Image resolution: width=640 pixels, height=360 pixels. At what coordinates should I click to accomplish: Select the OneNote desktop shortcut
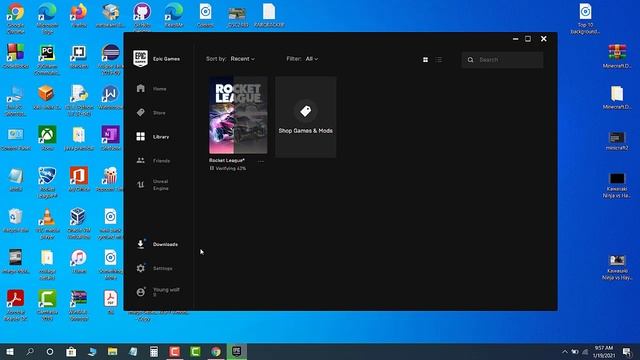point(111,138)
